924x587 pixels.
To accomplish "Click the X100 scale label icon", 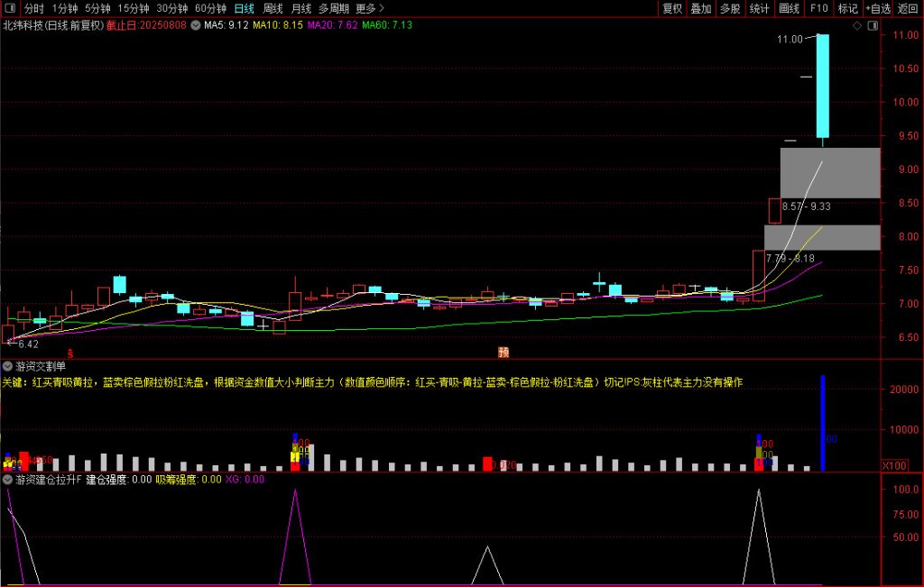I will point(893,464).
